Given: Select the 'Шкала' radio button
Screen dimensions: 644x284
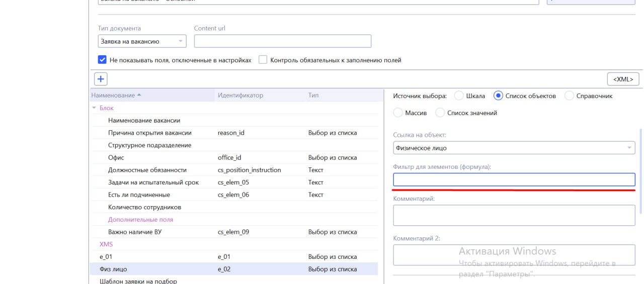Looking at the screenshot, I should coord(459,96).
